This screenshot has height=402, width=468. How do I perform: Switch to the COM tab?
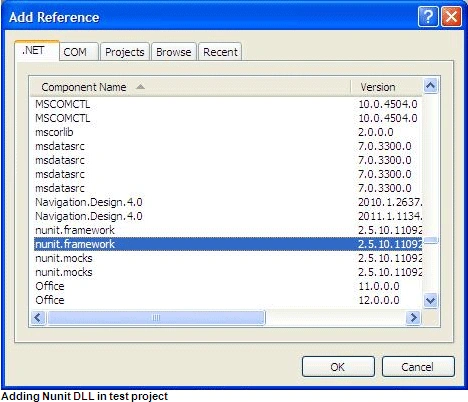tap(79, 52)
